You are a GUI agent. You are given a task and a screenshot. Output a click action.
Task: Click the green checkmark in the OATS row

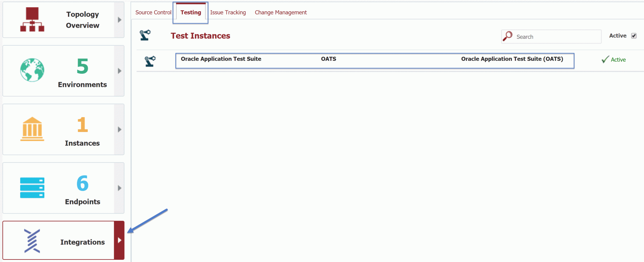pos(605,60)
